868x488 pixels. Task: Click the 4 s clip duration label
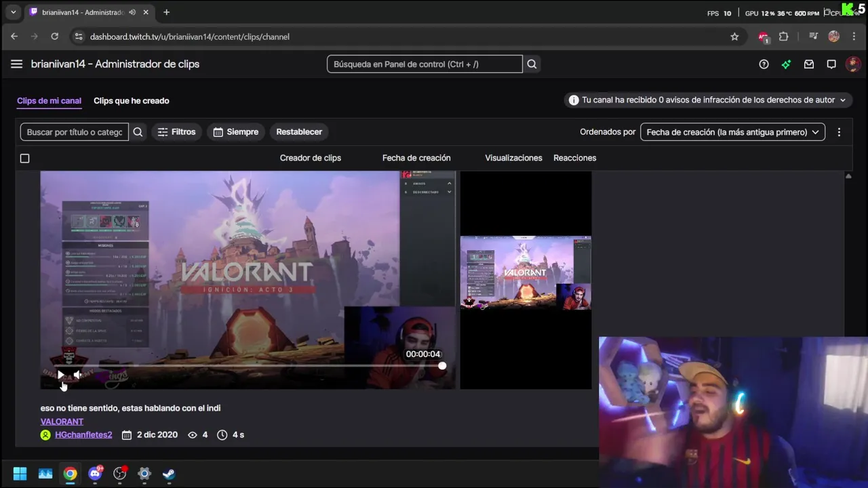[x=238, y=435]
